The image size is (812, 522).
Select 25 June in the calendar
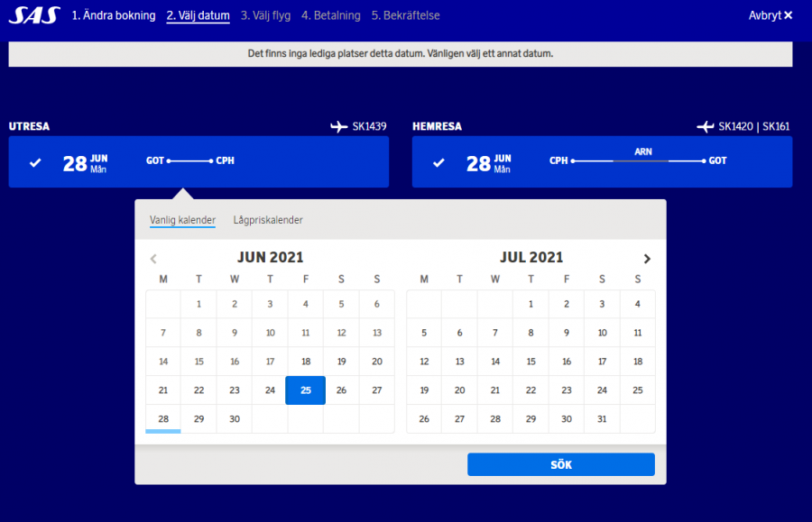[x=305, y=390]
